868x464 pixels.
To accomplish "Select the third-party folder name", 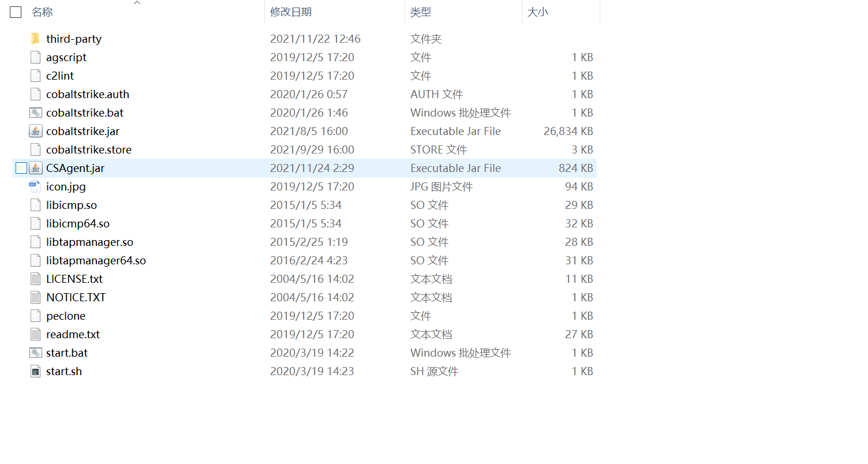I will (74, 39).
